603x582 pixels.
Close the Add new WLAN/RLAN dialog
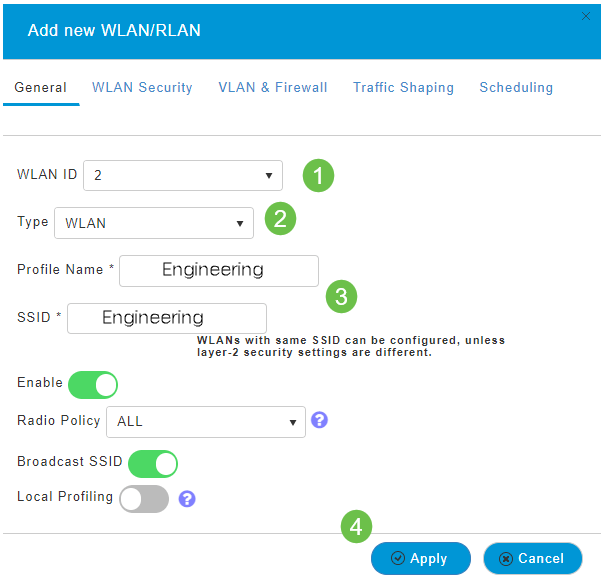pos(586,16)
